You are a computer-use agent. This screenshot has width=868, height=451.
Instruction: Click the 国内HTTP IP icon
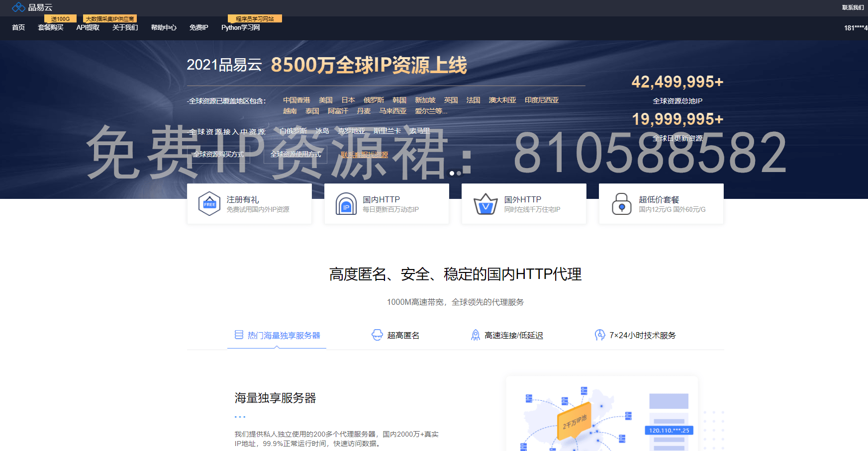tap(346, 204)
